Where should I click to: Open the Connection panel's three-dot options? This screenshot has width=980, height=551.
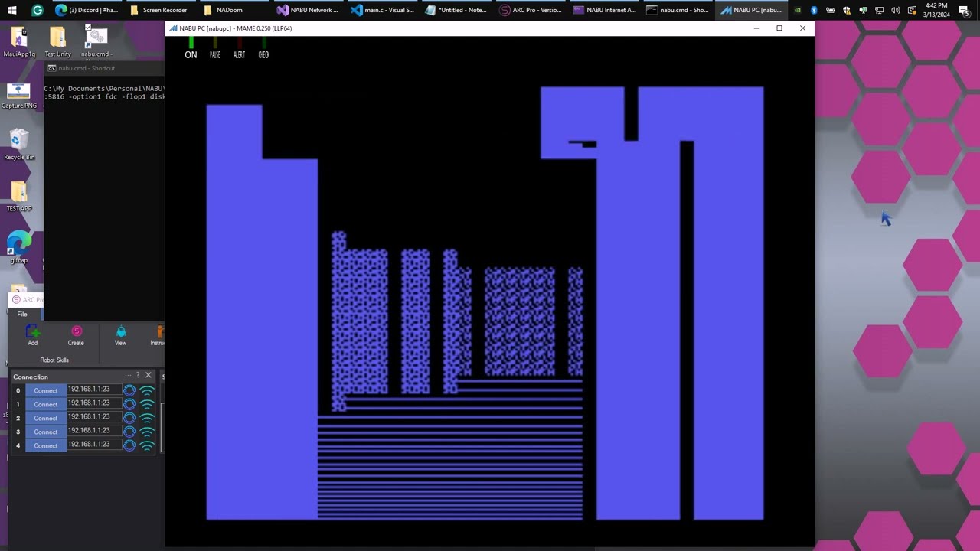pos(128,376)
